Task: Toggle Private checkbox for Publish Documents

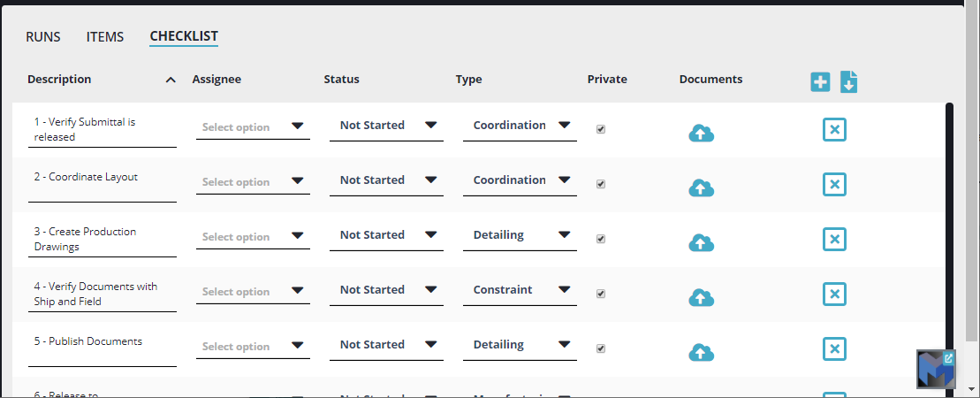Action: click(x=601, y=348)
